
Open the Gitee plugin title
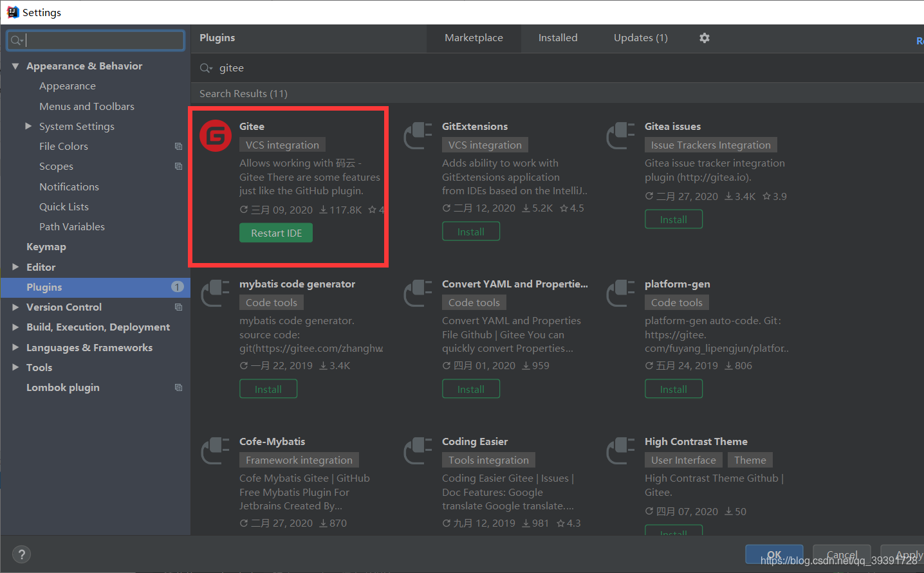[252, 126]
